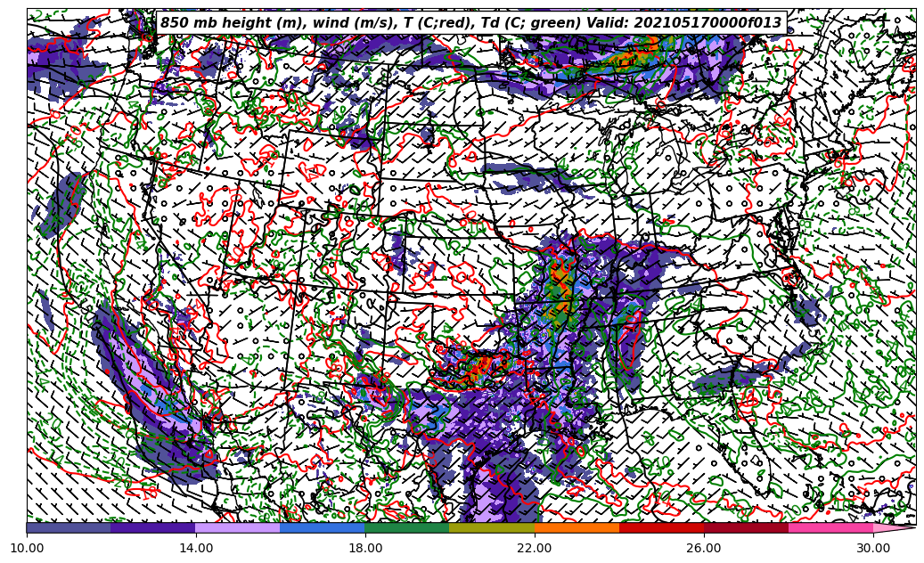Click the orange-green wind maximum over Missouri
The width and height of the screenshot is (924, 563).
[560, 290]
